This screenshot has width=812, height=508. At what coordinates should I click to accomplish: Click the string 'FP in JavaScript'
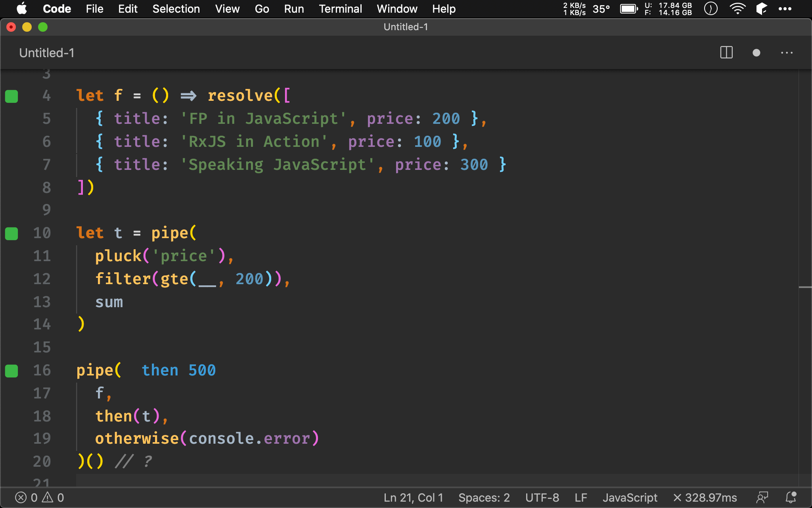pyautogui.click(x=263, y=119)
